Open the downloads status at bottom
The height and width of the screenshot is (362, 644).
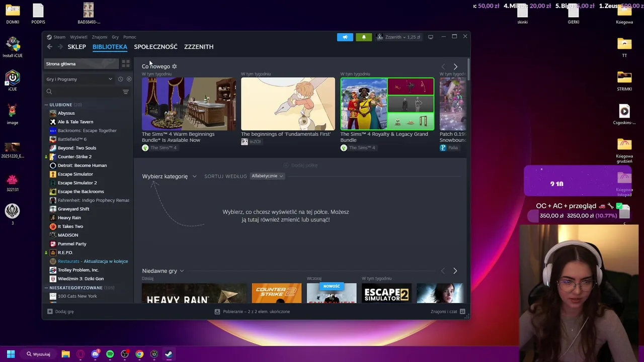(252, 312)
